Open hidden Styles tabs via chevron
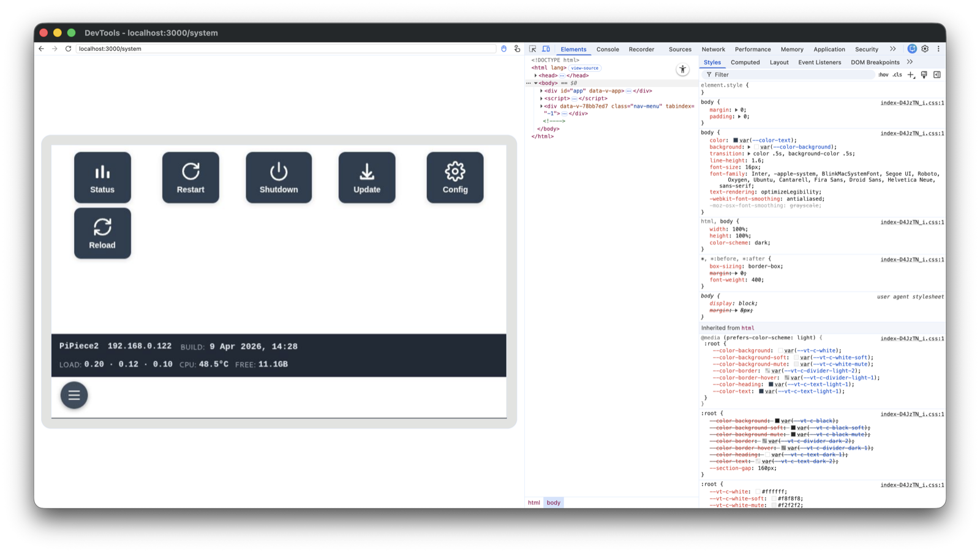Image resolution: width=980 pixels, height=553 pixels. pos(911,62)
